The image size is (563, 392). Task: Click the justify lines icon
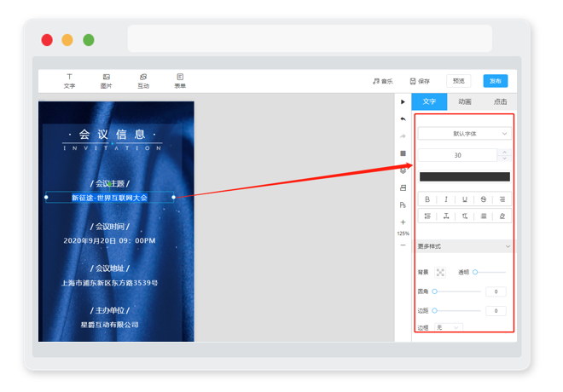484,216
